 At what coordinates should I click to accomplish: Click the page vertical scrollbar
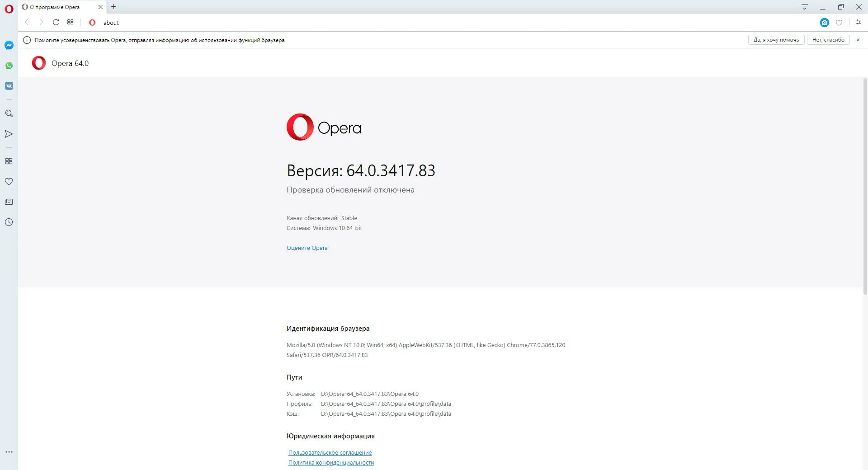point(865,186)
